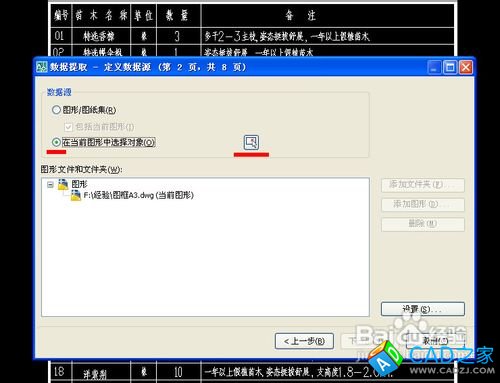Image resolution: width=500 pixels, height=383 pixels.
Task: Click row number 18 in the drawing table
Action: tap(60, 372)
